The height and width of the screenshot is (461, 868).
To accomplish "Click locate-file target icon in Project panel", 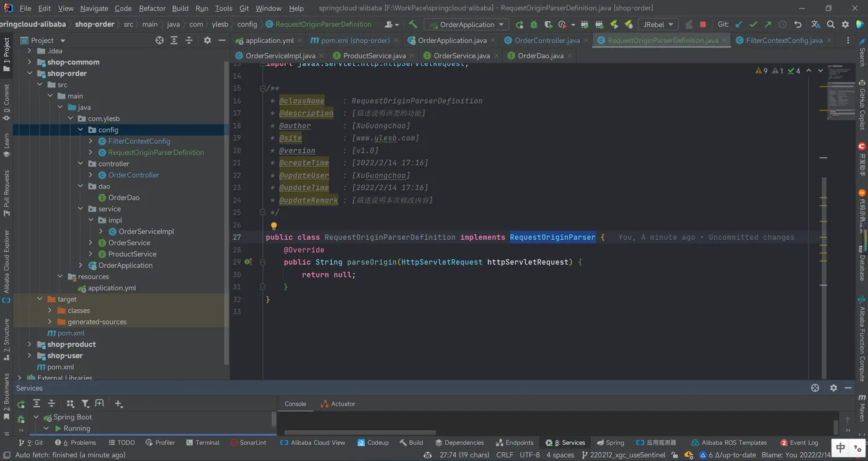I will 159,40.
